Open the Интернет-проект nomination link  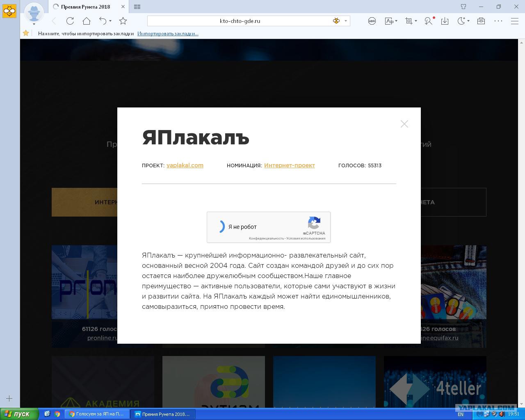290,165
